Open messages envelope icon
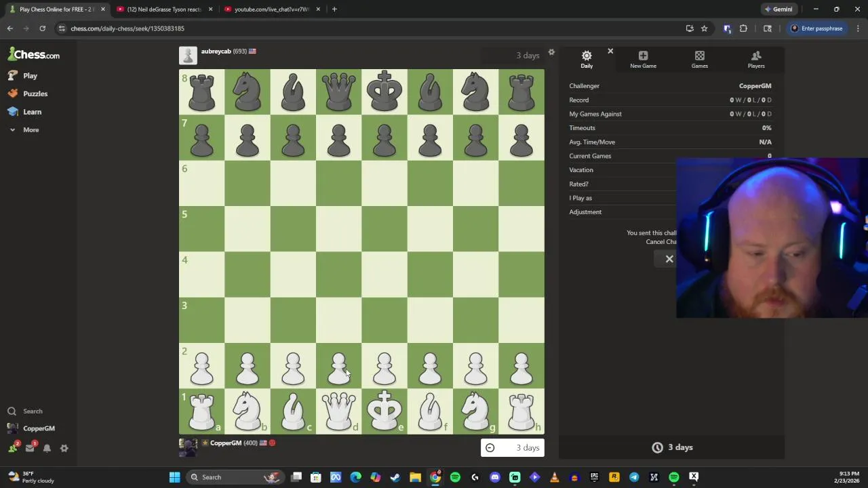The height and width of the screenshot is (488, 868). pyautogui.click(x=30, y=447)
